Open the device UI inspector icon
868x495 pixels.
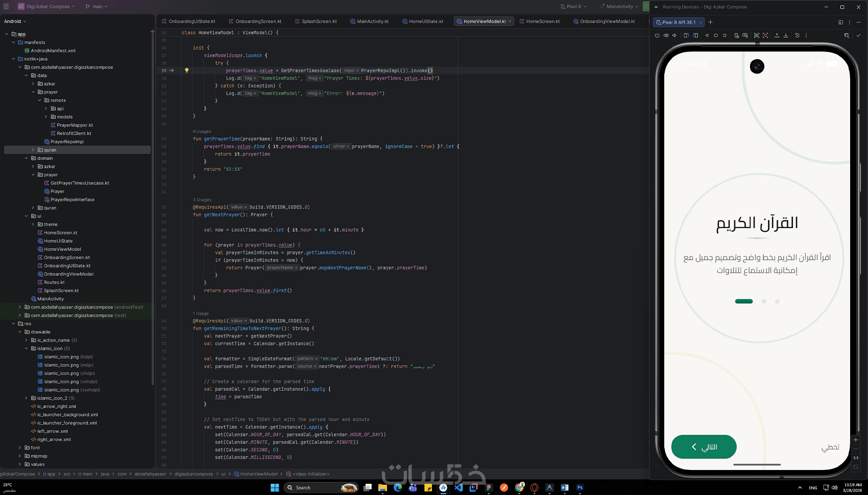847,36
